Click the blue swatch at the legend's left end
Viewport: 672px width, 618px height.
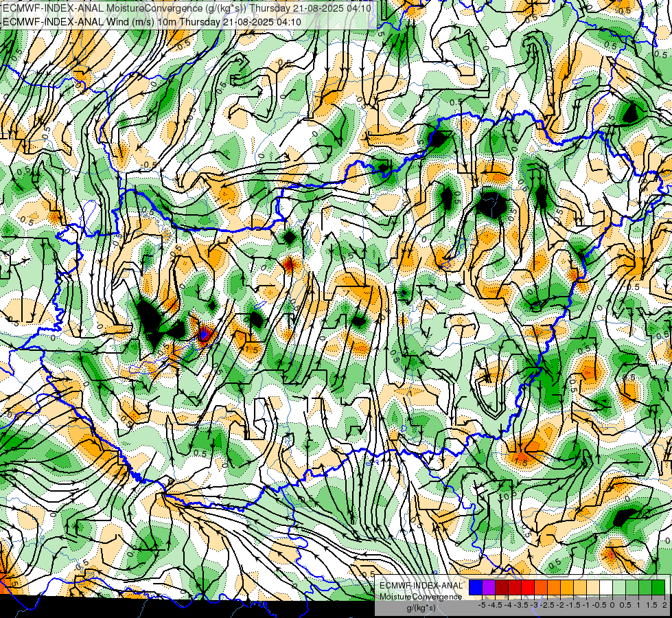[x=476, y=588]
